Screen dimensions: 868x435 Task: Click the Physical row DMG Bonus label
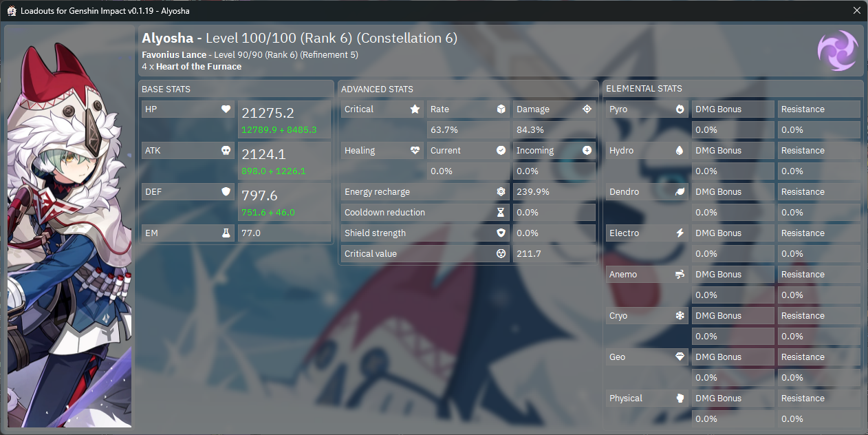[x=733, y=399]
